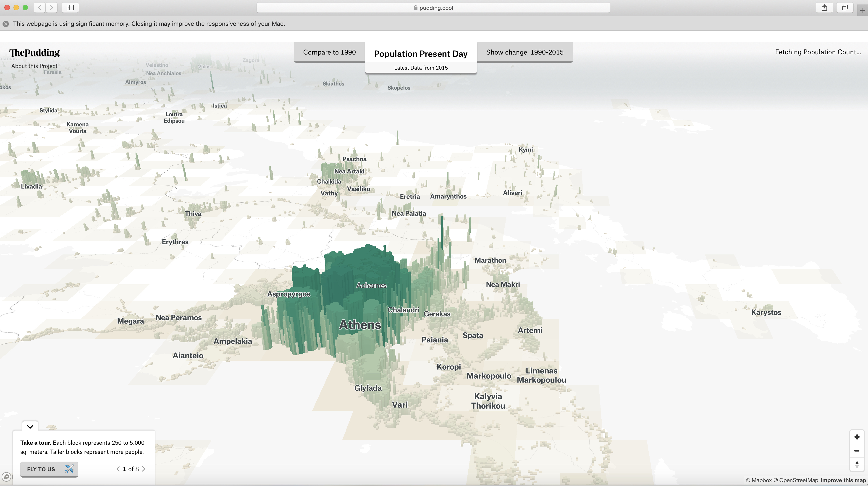
Task: Zoom out using the minus map control
Action: coord(857,451)
